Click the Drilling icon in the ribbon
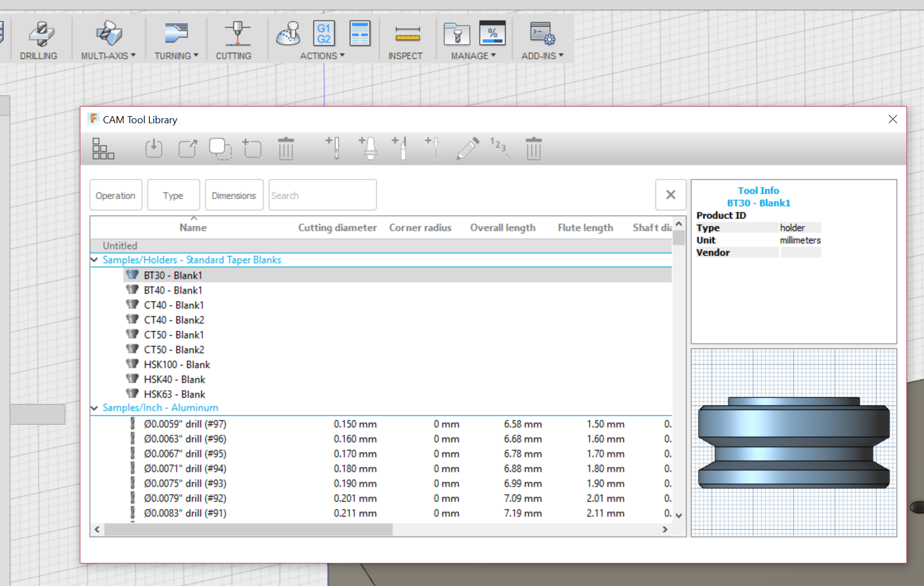 40,34
